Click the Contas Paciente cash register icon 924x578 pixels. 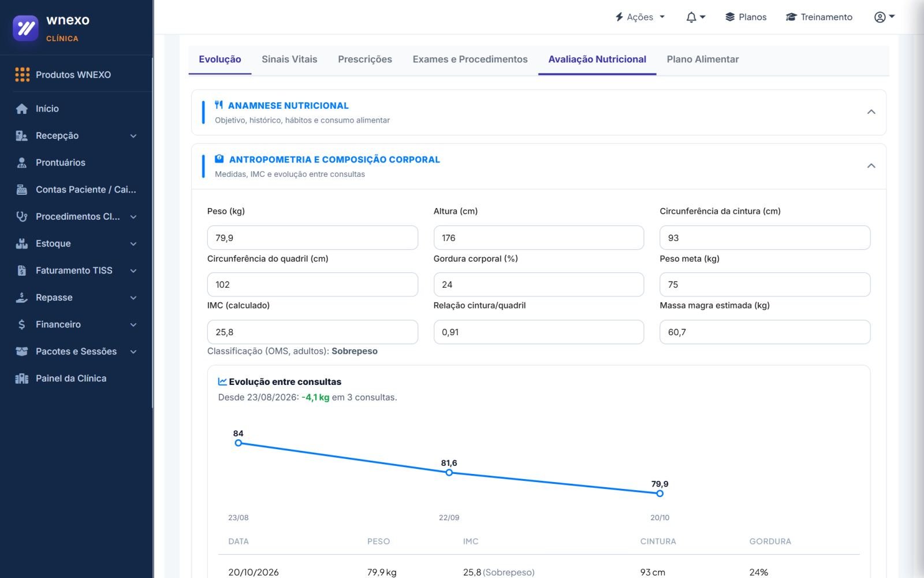pos(22,190)
